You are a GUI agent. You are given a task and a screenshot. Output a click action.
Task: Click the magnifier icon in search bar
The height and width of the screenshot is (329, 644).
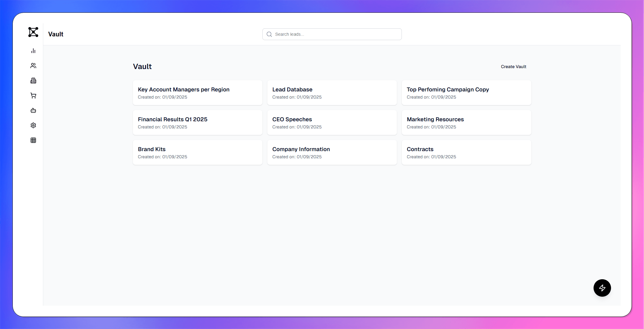coord(269,34)
